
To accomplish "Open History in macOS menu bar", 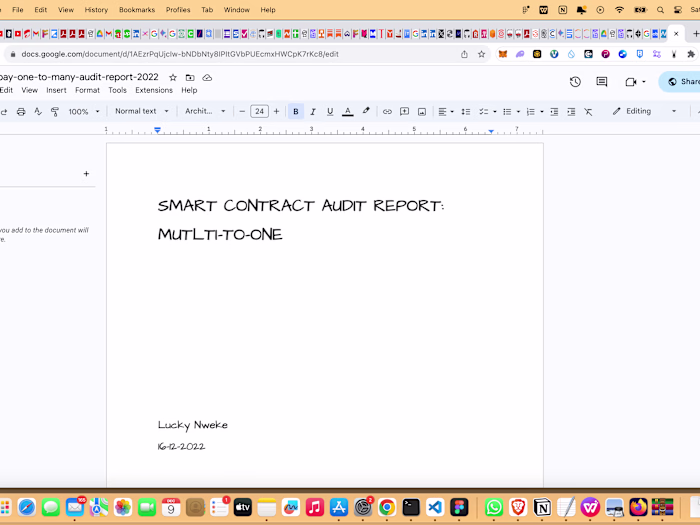I will pyautogui.click(x=96, y=10).
